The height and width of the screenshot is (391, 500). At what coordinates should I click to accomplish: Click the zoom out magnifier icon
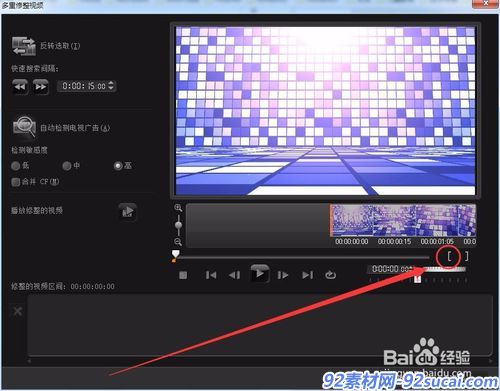178,241
